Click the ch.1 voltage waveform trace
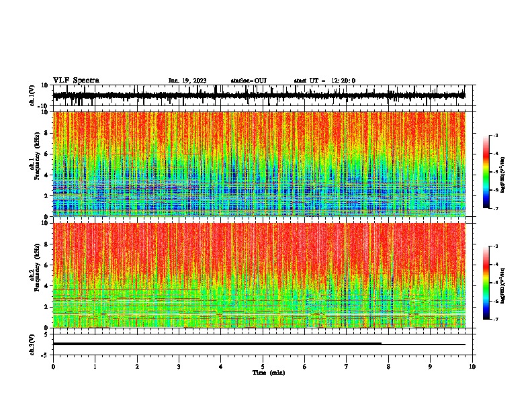Image resolution: width=532 pixels, height=411 pixels. (259, 95)
